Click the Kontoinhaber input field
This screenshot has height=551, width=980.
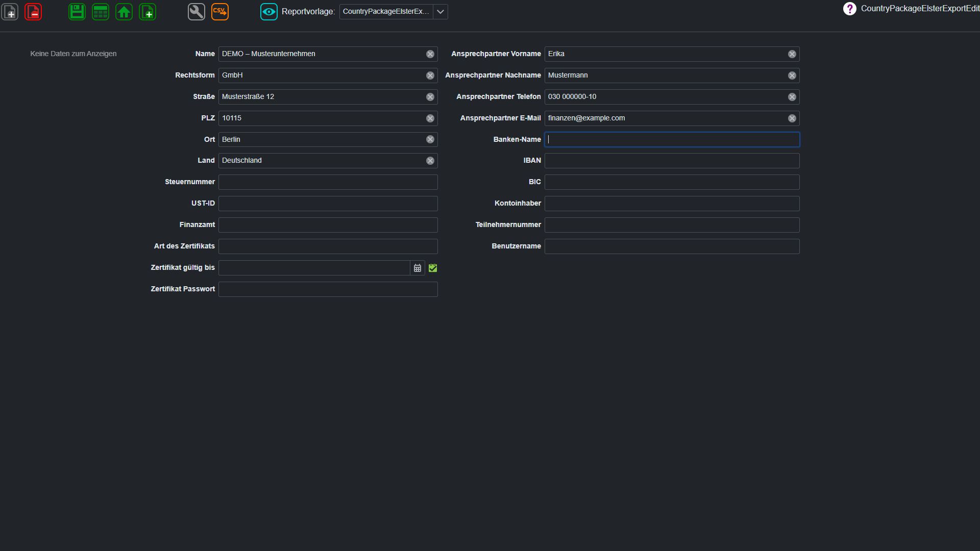672,204
